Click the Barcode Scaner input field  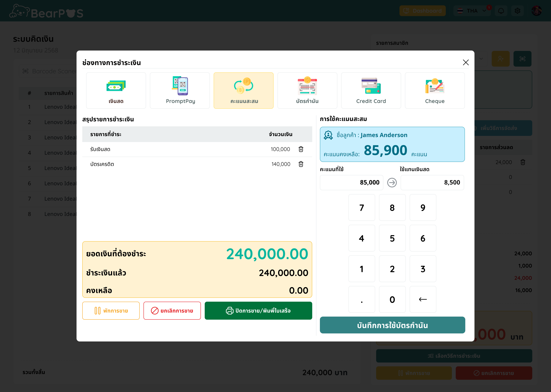48,71
